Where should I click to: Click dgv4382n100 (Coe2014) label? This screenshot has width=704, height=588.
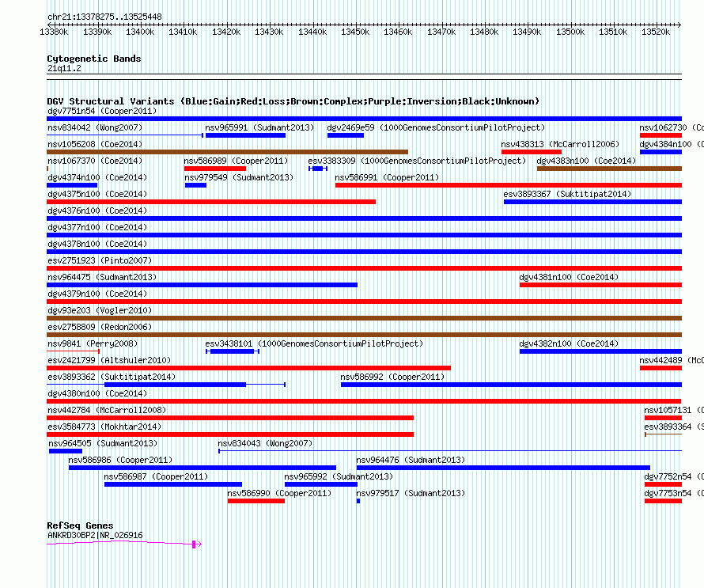coord(569,343)
